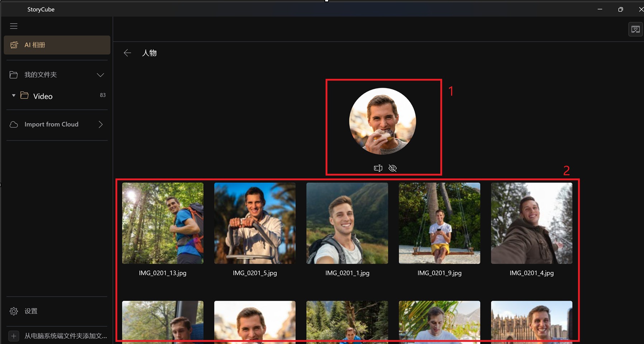Open 我的文件夹 folder entry
Viewport: 644px width, 344px height.
point(57,75)
